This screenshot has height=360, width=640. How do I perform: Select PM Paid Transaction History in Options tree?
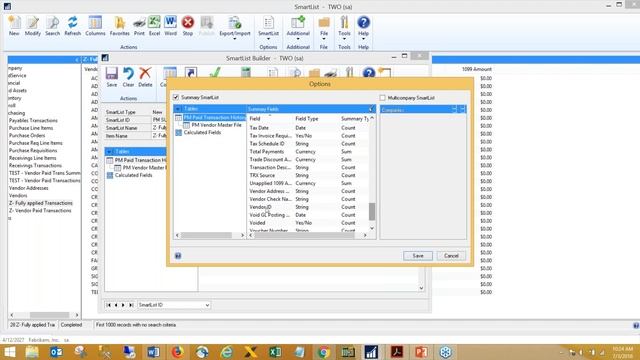point(214,117)
